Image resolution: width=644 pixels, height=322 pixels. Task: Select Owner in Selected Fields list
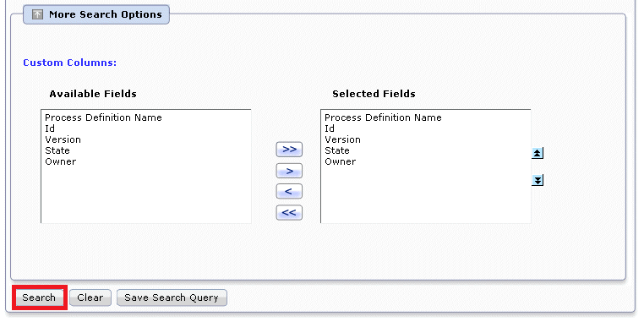[340, 161]
